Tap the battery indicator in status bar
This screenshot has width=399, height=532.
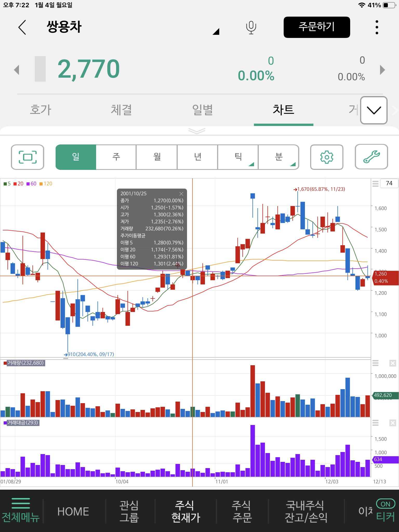coord(389,5)
